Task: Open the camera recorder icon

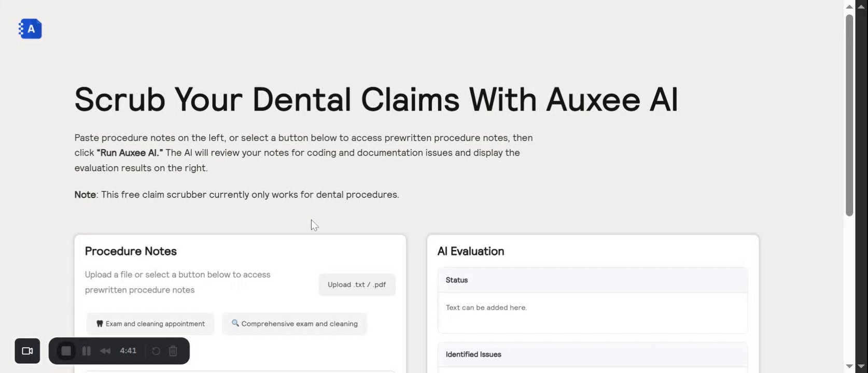Action: pos(27,351)
